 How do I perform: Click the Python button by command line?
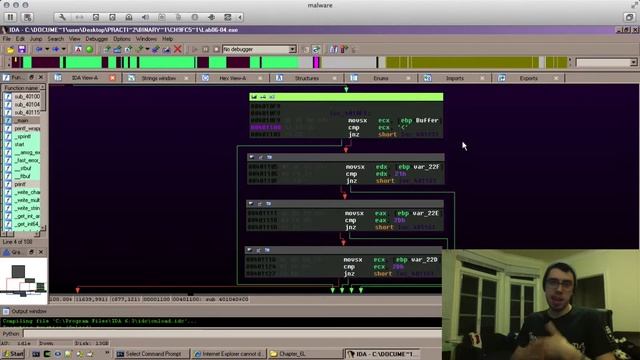11,333
